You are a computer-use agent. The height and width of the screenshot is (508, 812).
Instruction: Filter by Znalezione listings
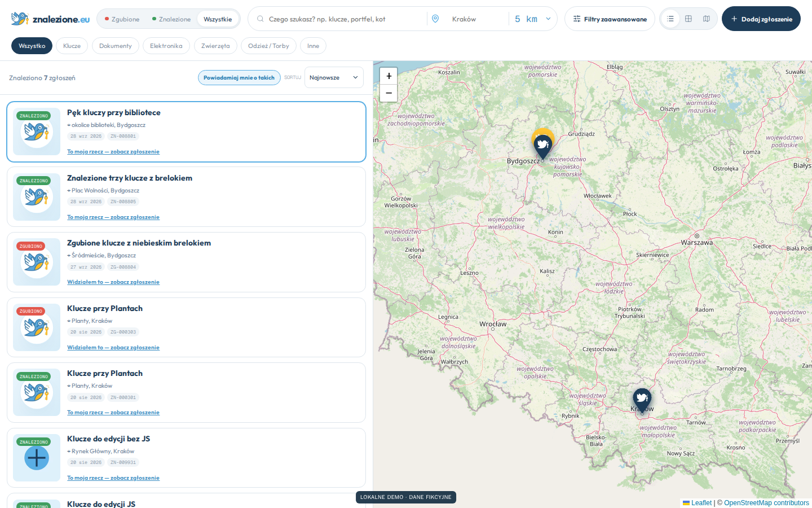(171, 19)
